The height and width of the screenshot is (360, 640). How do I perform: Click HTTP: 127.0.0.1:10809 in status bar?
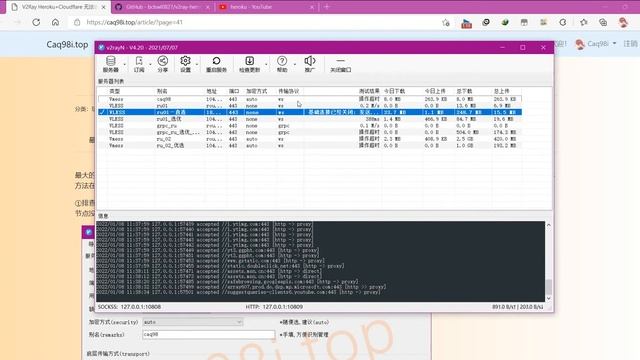tap(274, 307)
